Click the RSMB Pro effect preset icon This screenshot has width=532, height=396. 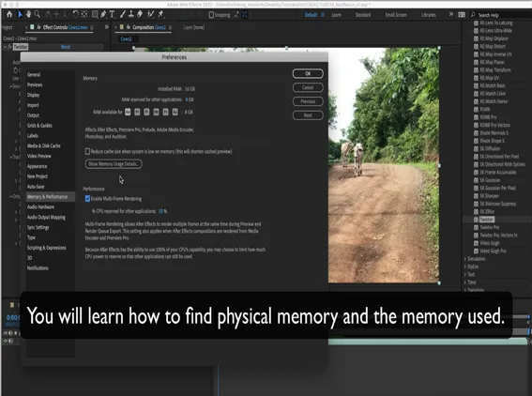[x=476, y=117]
